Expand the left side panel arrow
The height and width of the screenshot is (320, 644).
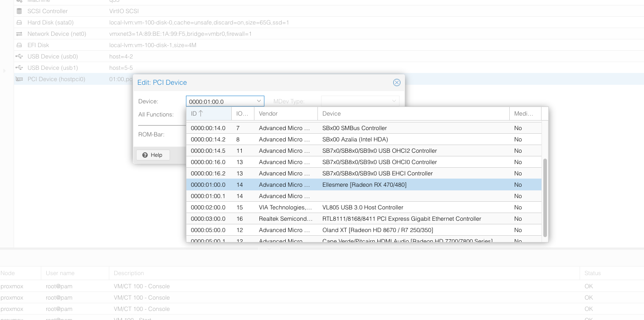[x=4, y=71]
